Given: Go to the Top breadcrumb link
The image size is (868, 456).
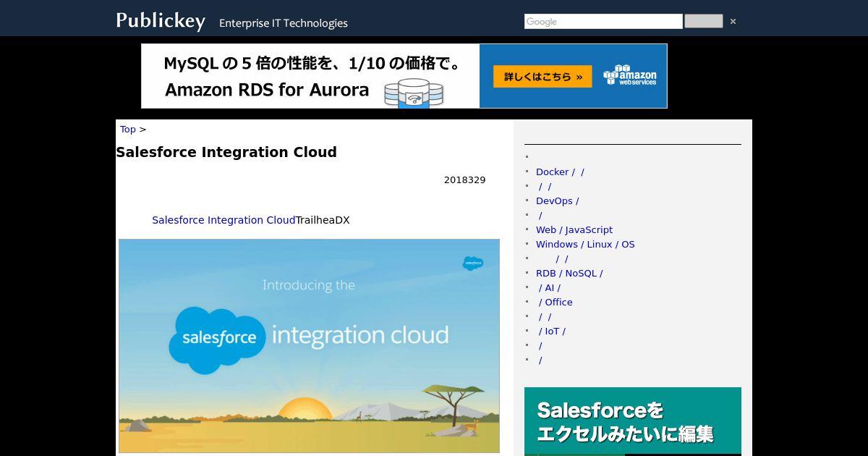Looking at the screenshot, I should [128, 129].
